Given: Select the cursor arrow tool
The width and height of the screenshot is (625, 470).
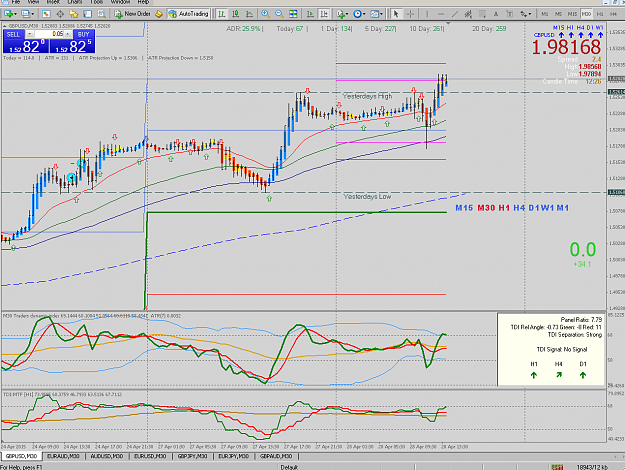Looking at the screenshot, I should click(396, 14).
